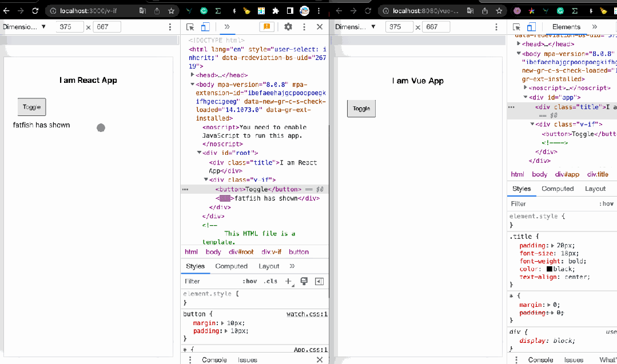Open the profile avatar in React window
The height and width of the screenshot is (364, 617).
(305, 11)
